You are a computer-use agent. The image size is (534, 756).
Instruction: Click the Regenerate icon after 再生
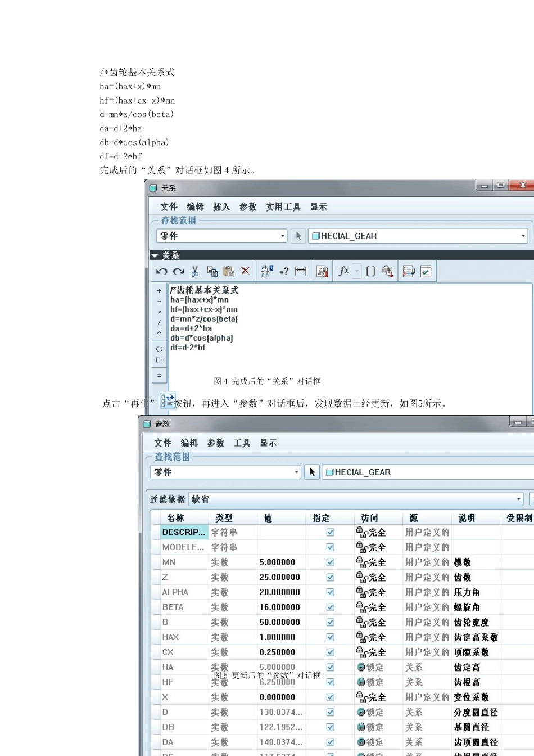168,400
